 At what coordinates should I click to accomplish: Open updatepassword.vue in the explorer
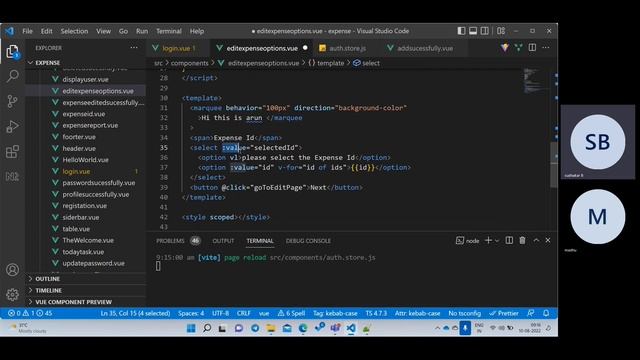point(93,263)
